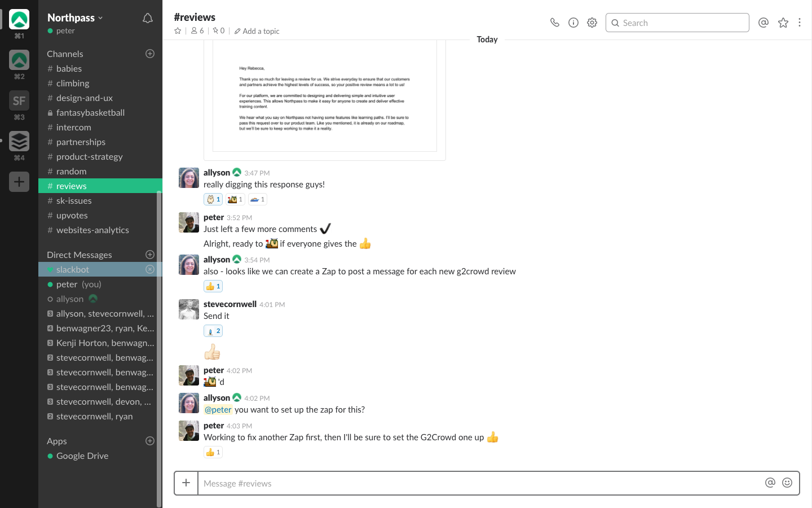Open channel details info icon
This screenshot has height=508, width=812.
[573, 23]
